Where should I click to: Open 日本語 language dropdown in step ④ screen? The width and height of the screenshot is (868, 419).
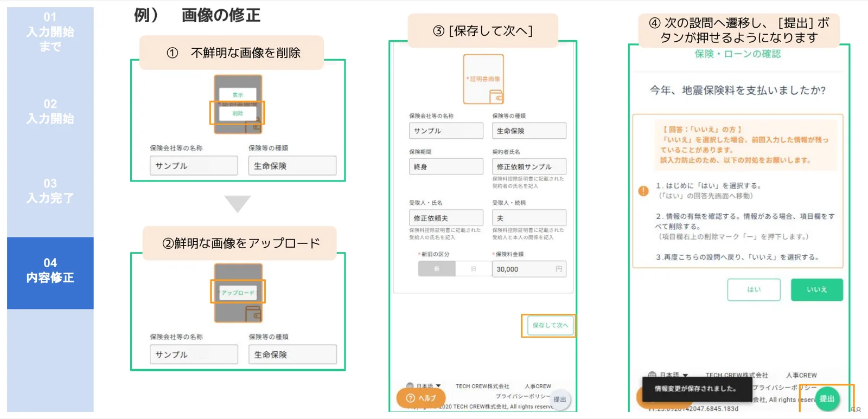point(674,375)
